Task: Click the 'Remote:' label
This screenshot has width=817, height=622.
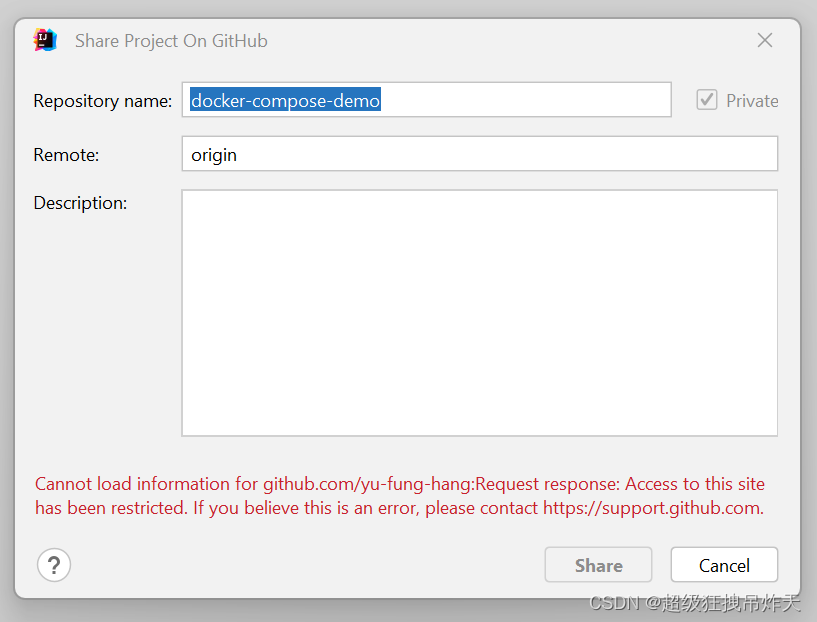Action: coord(66,155)
